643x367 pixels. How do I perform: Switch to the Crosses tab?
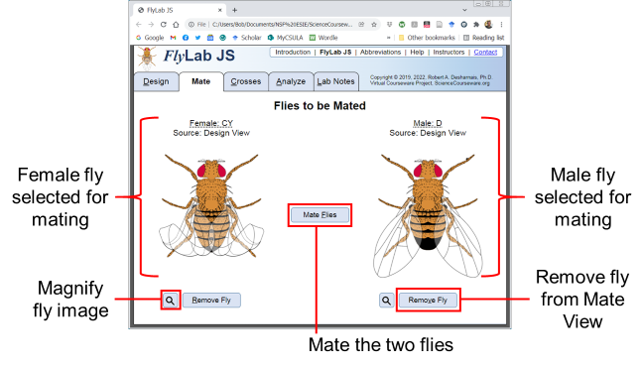click(x=246, y=82)
